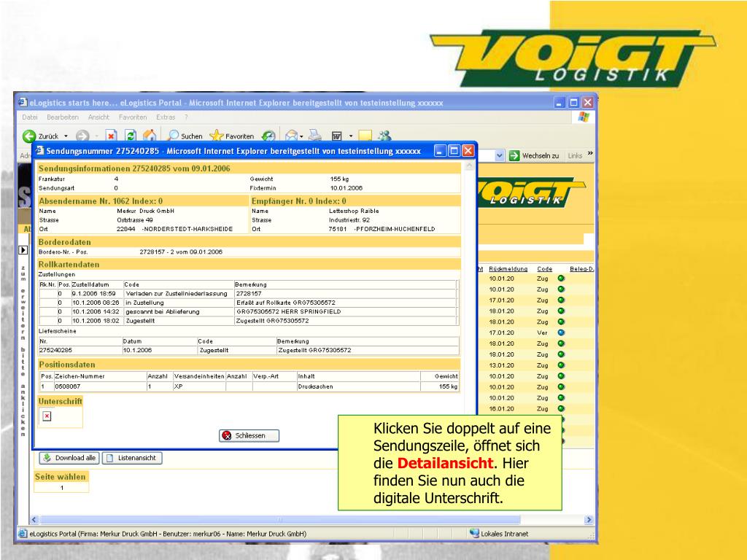Select 'Erfaßt auf Rollkarte GRG75305572' cell

(x=346, y=303)
